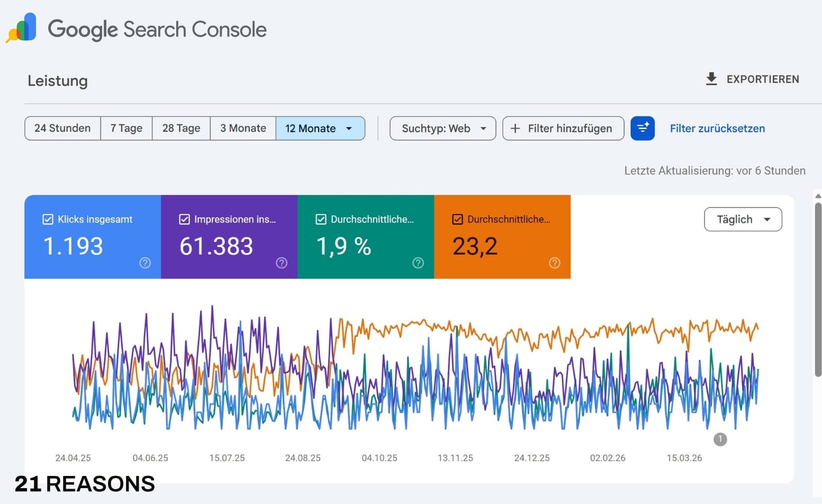This screenshot has height=504, width=822.
Task: Open help icon on Klicks insgesamt card
Action: pos(145,263)
